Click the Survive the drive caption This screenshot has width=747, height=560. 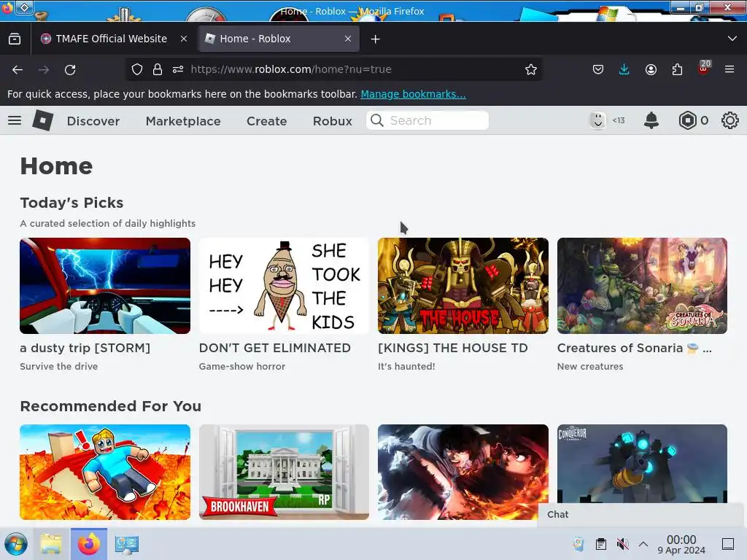(x=59, y=367)
